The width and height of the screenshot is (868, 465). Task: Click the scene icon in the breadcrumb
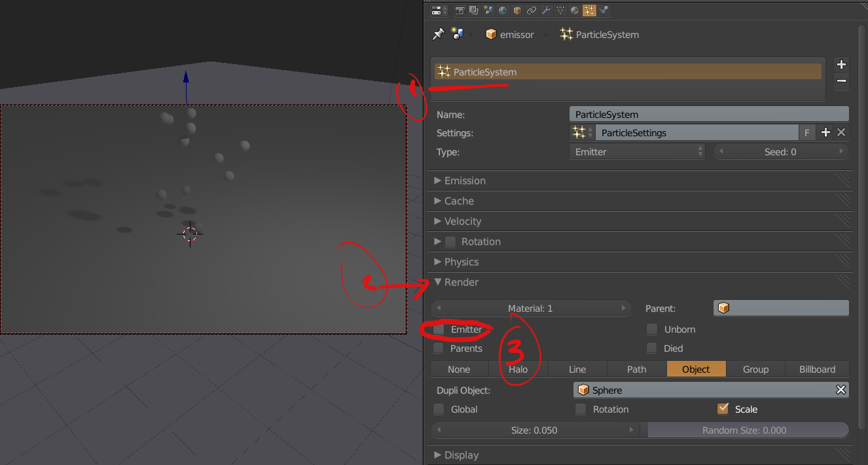click(458, 34)
